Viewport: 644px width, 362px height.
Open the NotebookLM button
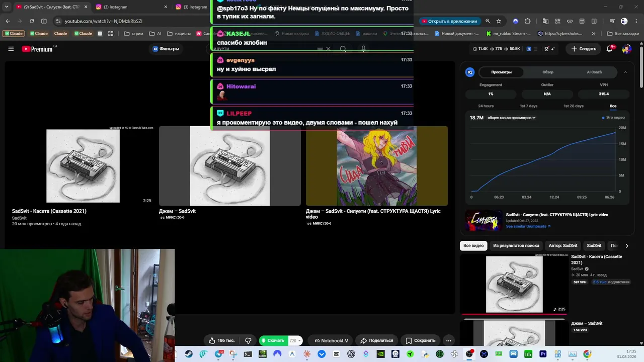pos(332,340)
